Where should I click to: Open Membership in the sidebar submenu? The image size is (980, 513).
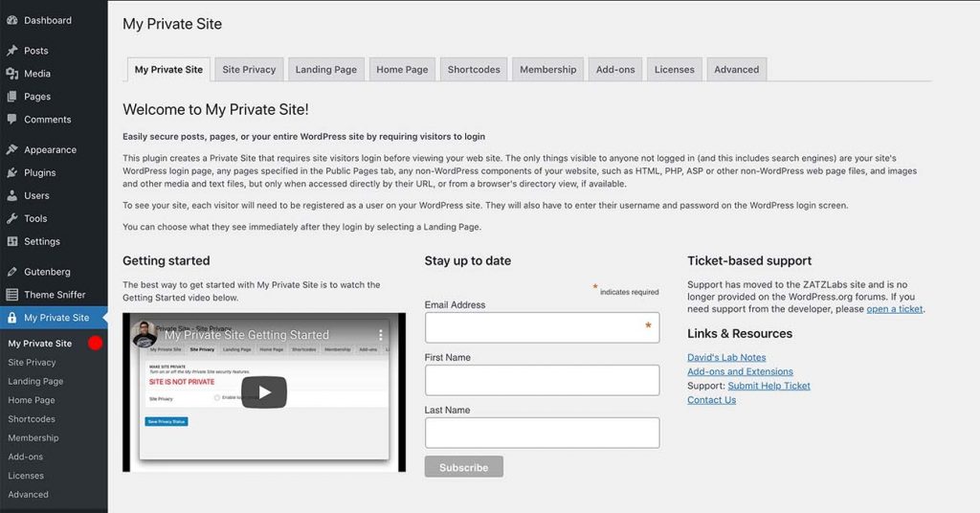coord(33,437)
